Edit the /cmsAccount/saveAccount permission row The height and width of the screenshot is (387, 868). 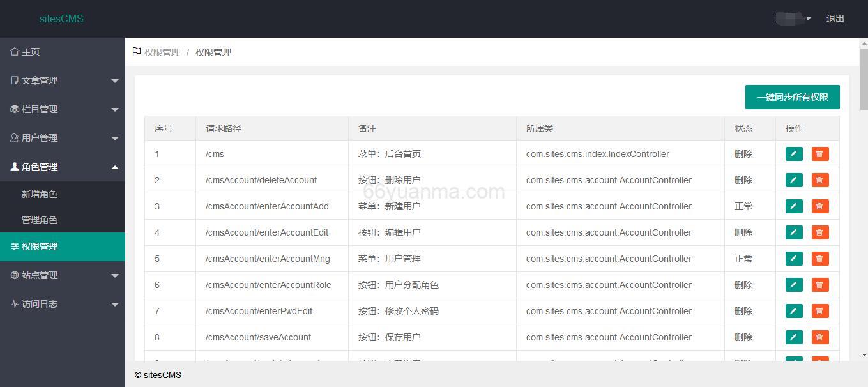(x=793, y=337)
